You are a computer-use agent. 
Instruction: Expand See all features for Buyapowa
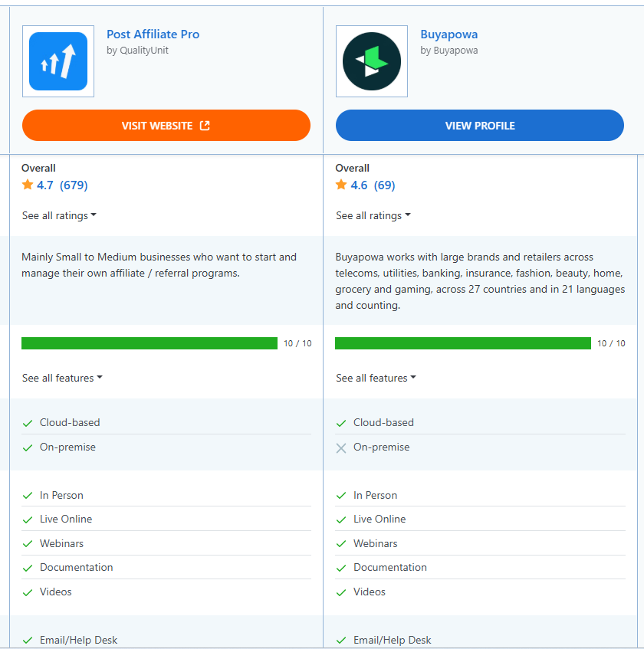376,378
